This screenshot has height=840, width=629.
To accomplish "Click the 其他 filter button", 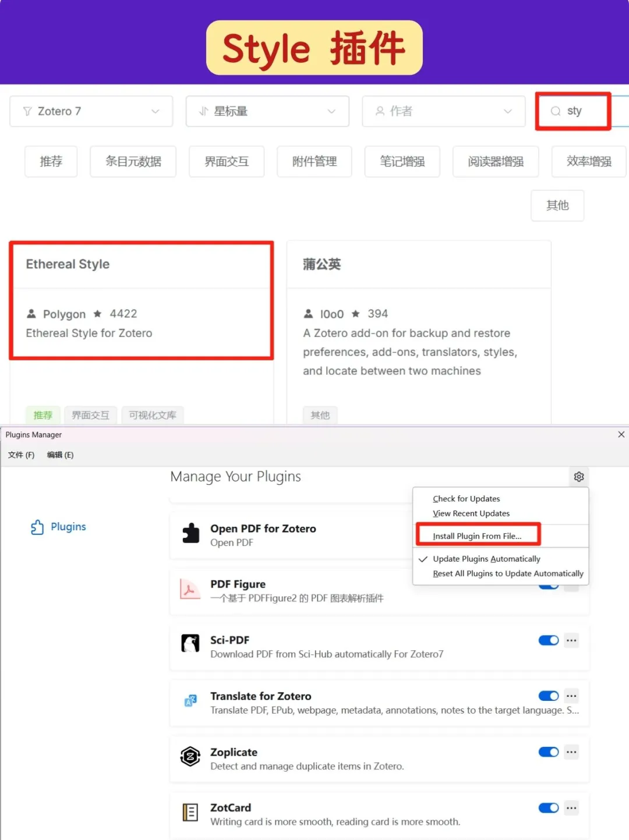I will (x=557, y=205).
